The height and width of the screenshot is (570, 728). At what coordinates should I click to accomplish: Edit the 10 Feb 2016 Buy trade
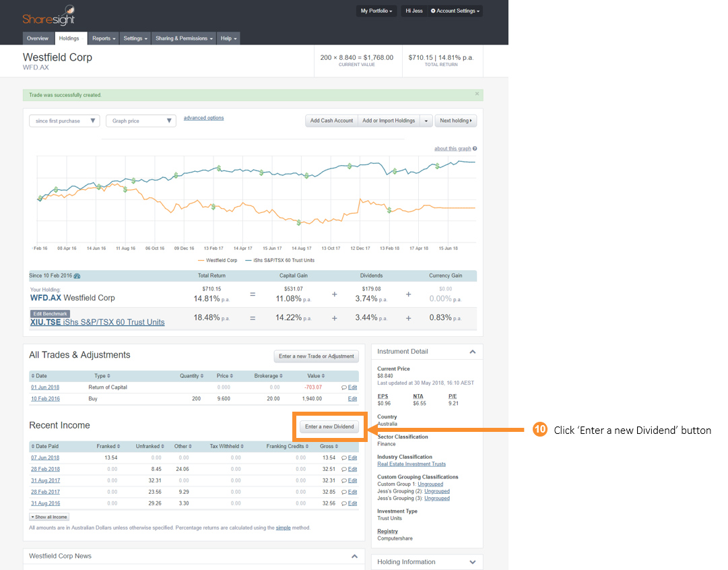(352, 399)
